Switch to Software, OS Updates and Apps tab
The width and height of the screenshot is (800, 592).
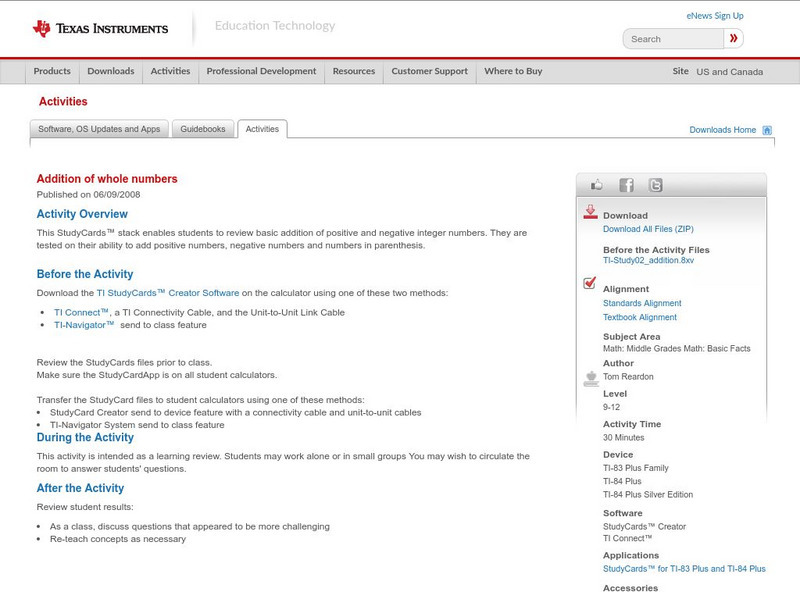(99, 129)
